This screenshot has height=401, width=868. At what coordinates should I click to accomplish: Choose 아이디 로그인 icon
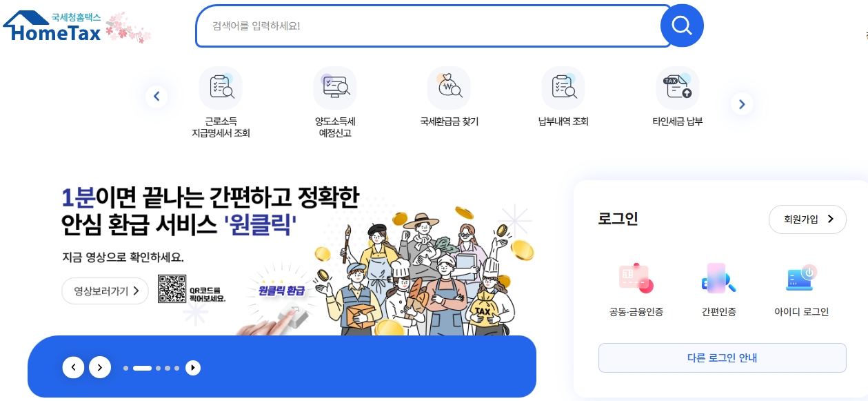coord(801,277)
